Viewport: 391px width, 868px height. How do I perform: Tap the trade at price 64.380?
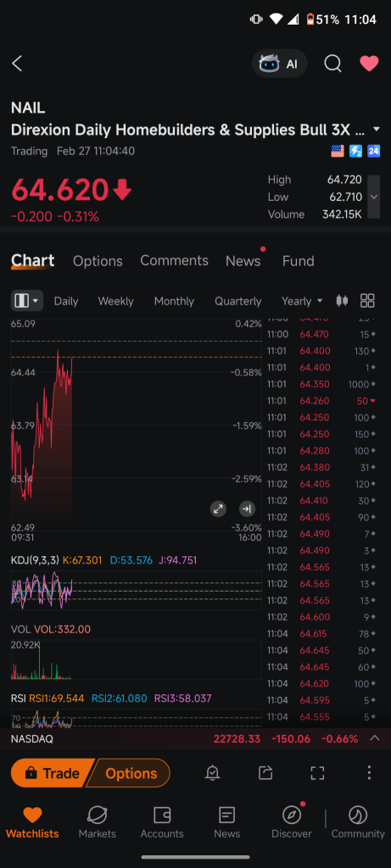click(x=321, y=467)
